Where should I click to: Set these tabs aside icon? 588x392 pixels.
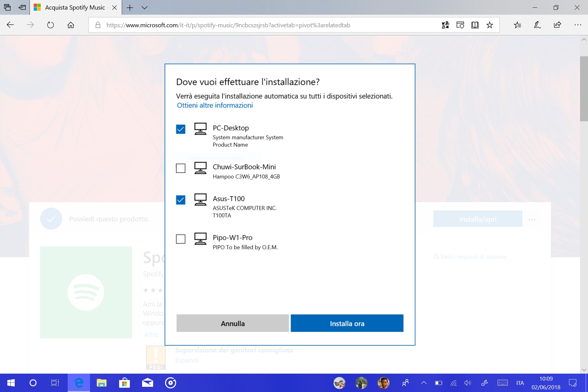point(22,7)
